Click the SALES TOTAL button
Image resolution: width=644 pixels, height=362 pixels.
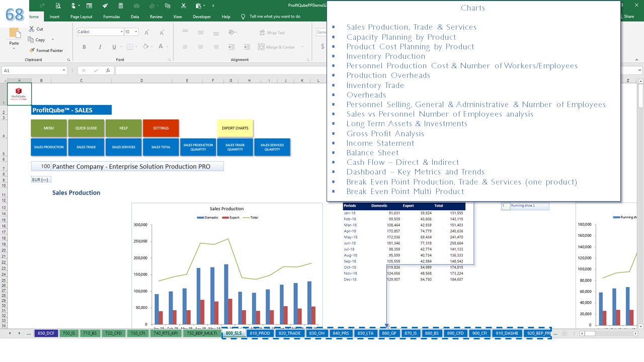tap(160, 147)
